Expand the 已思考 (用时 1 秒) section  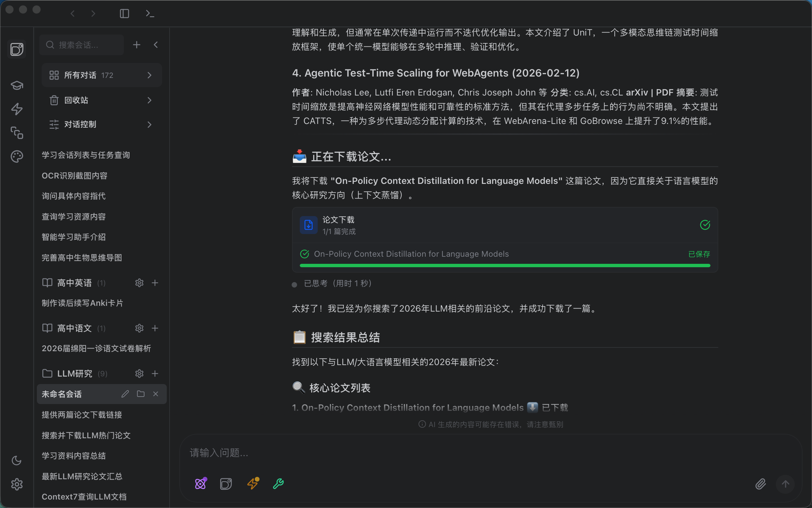[x=338, y=283]
